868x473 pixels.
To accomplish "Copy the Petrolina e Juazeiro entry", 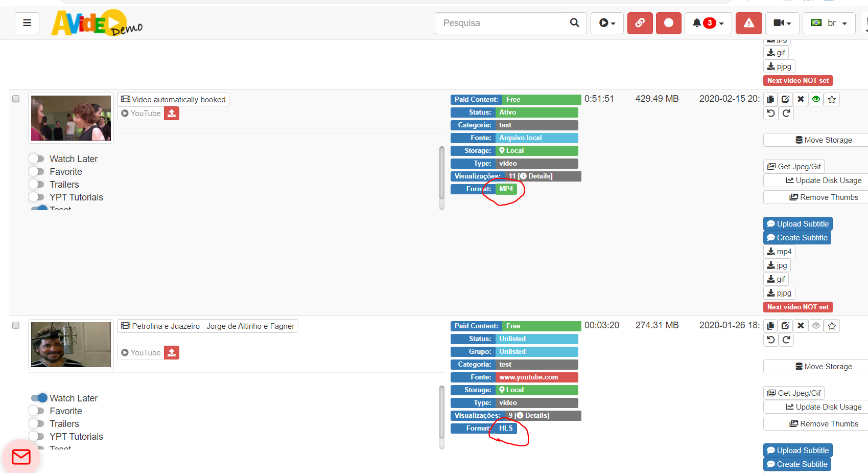I will 770,326.
